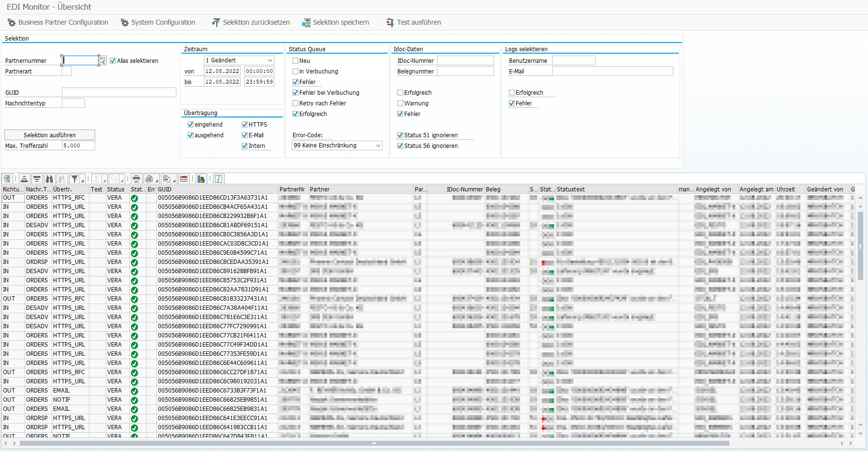Image resolution: width=868 pixels, height=451 pixels.
Task: Uncheck Alias selektieren checkbox
Action: coord(113,61)
